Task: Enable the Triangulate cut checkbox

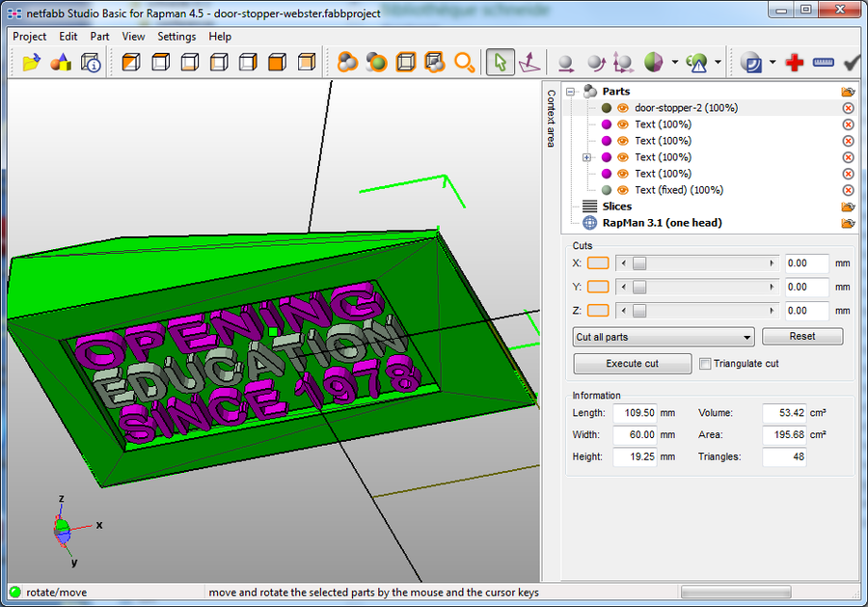Action: 707,362
